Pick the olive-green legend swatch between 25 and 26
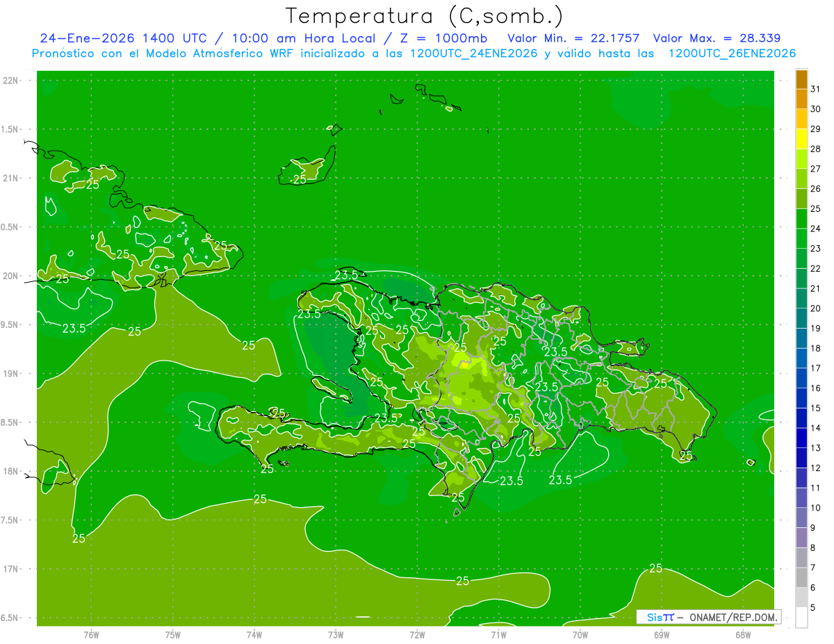 coord(801,199)
